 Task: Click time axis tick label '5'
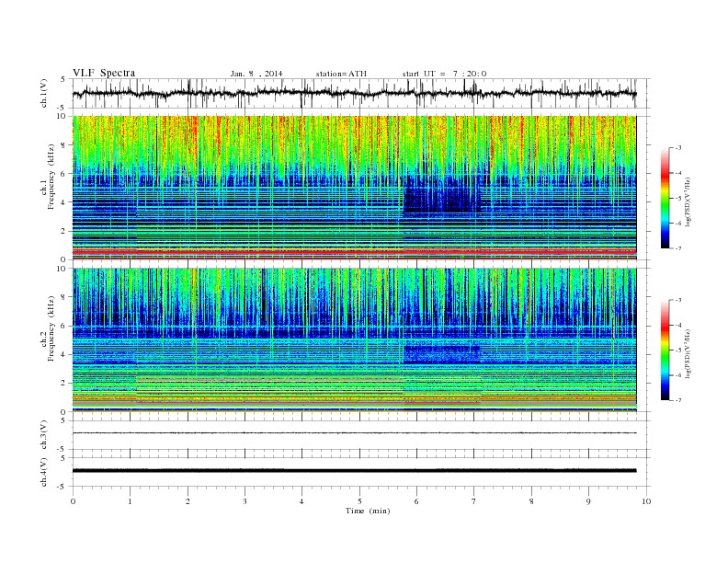pos(359,501)
